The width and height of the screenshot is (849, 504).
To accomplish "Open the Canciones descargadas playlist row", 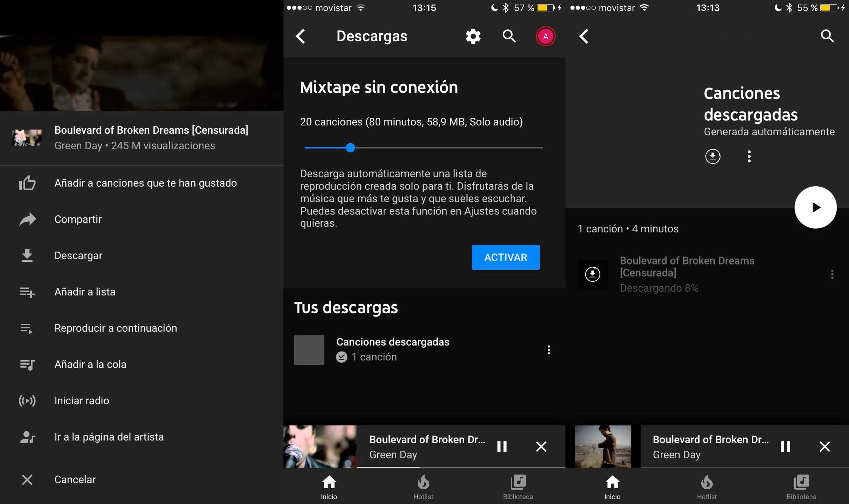I will [x=424, y=350].
